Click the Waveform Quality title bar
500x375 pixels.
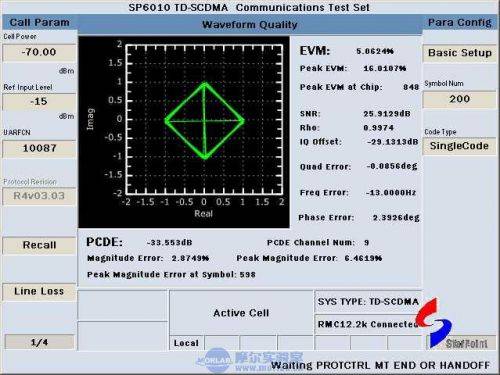(250, 24)
